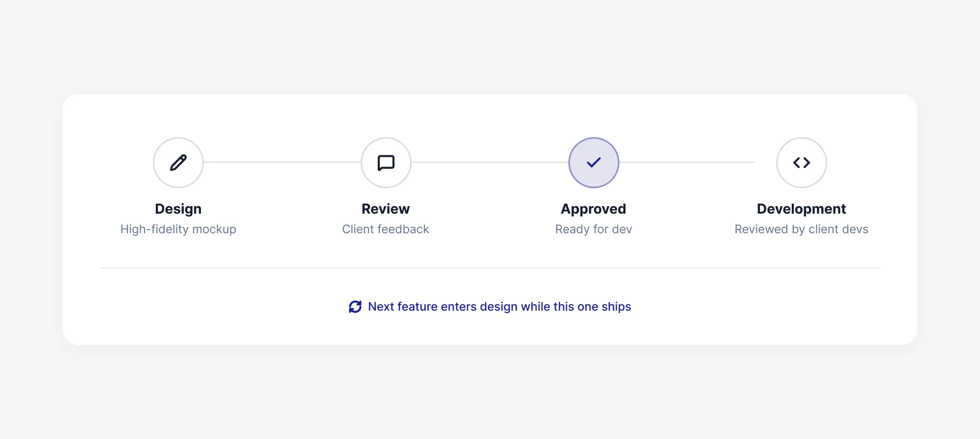Click the pencil icon for Design step
This screenshot has height=439, width=980.
click(x=178, y=163)
